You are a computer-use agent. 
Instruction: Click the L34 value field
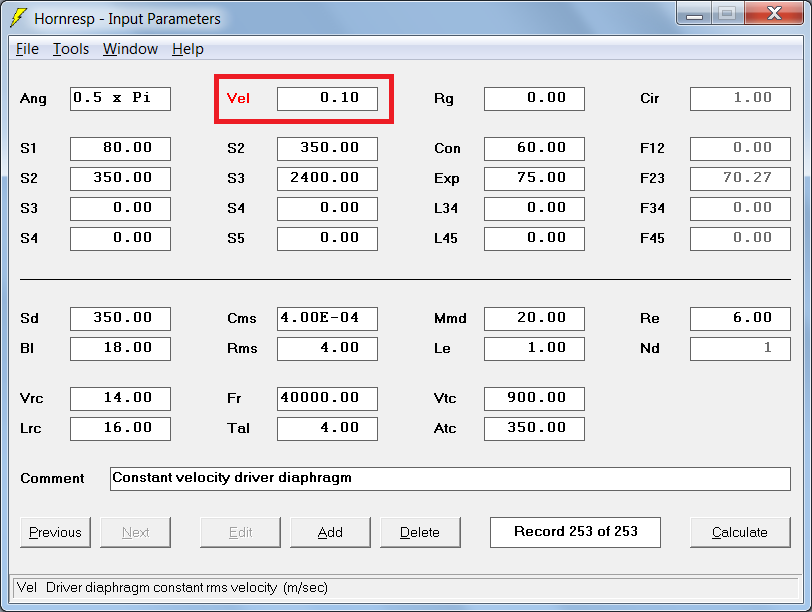click(x=534, y=209)
